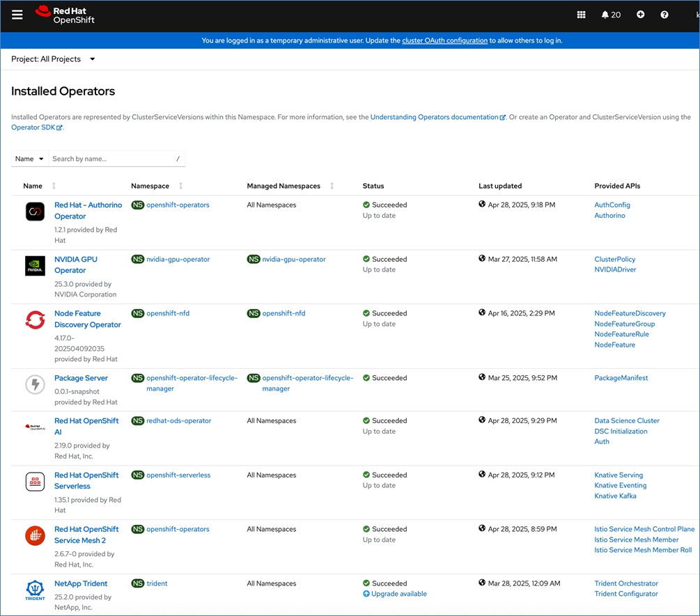The image size is (700, 616).
Task: Open the ClusterPolicy API link
Action: (x=615, y=259)
